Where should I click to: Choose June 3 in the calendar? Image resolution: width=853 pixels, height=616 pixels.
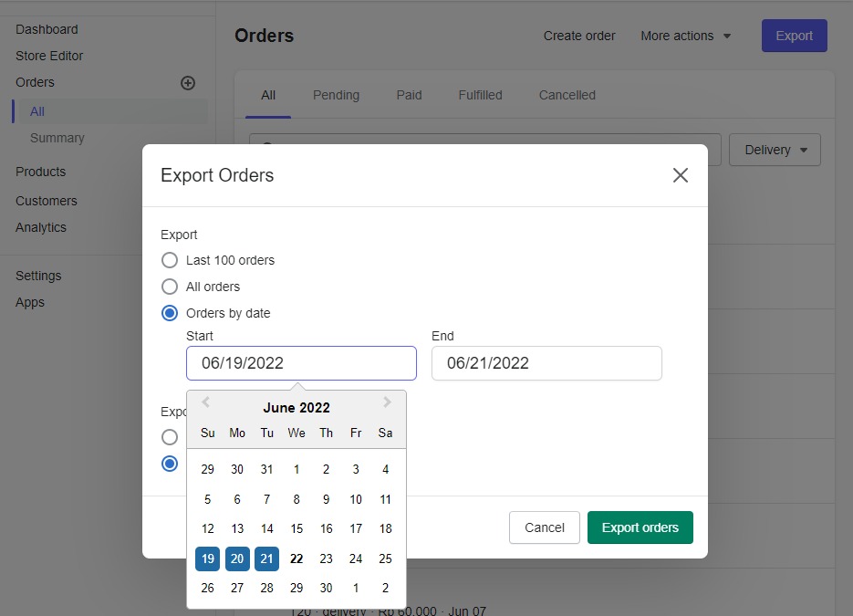tap(356, 470)
